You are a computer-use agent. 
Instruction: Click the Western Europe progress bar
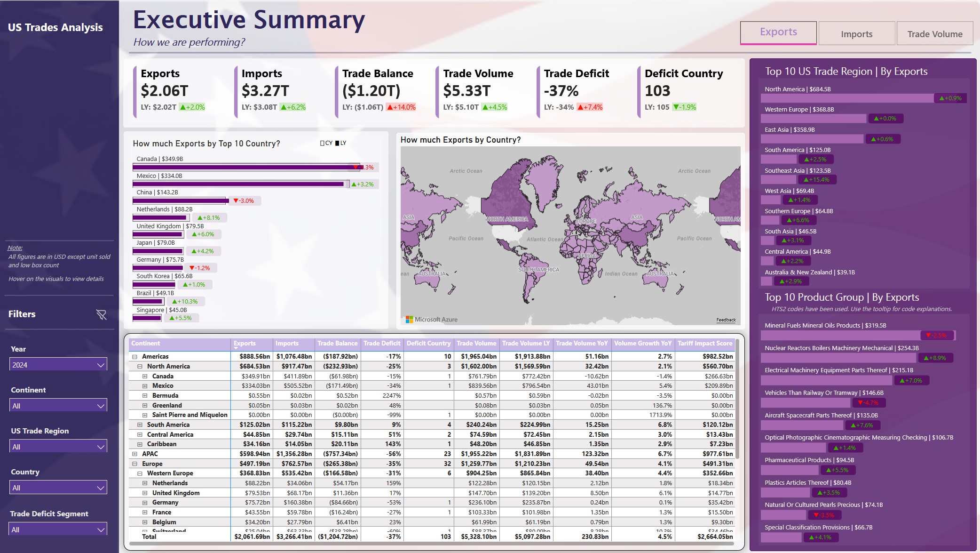point(814,118)
